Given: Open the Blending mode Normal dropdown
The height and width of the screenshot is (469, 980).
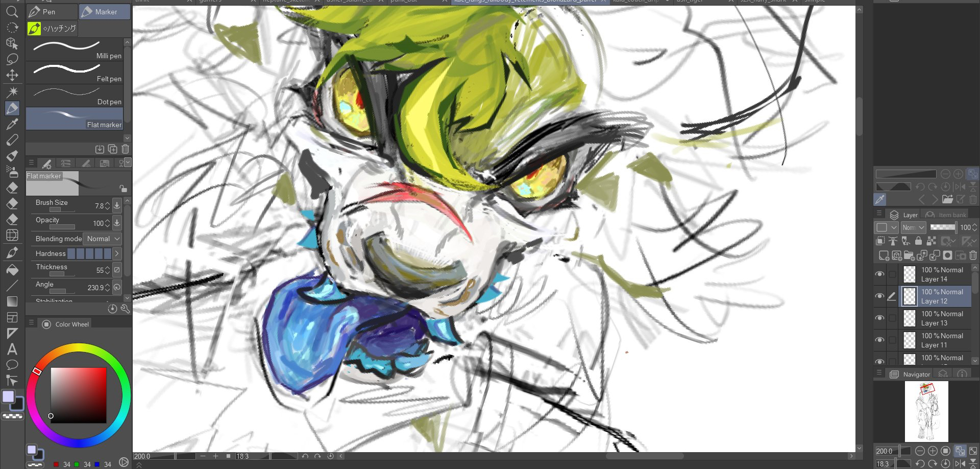Looking at the screenshot, I should click(103, 239).
